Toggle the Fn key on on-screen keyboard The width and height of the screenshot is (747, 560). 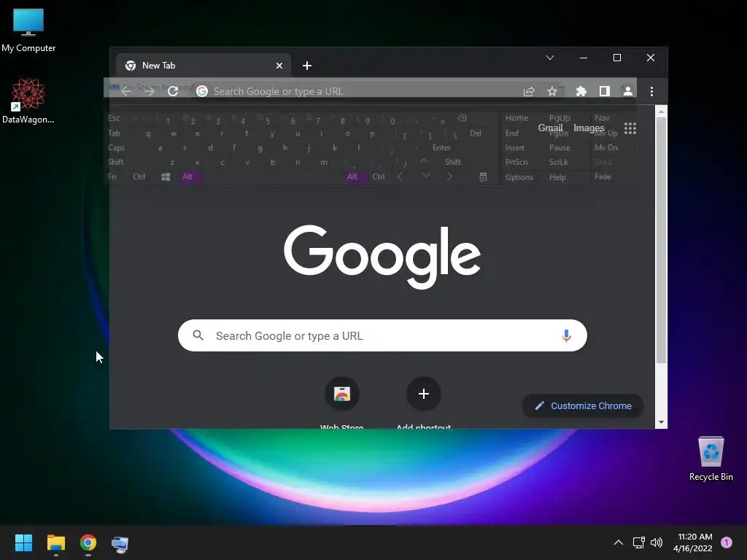point(112,176)
